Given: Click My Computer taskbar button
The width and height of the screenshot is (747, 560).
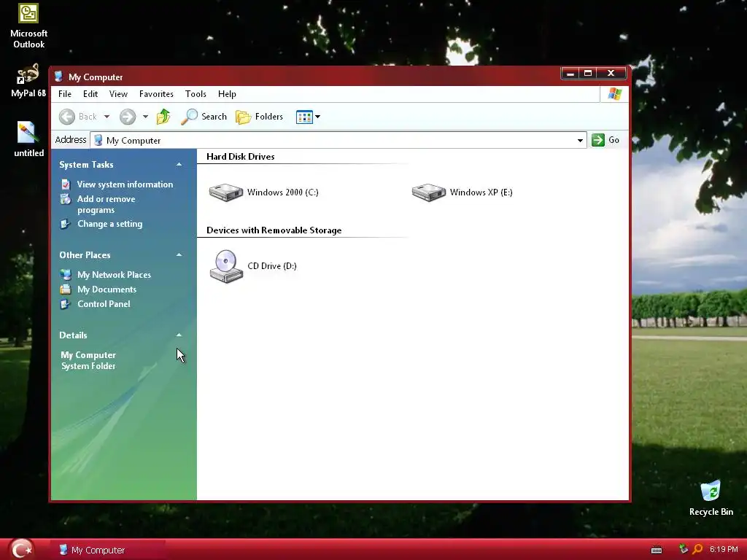Looking at the screenshot, I should click(109, 550).
